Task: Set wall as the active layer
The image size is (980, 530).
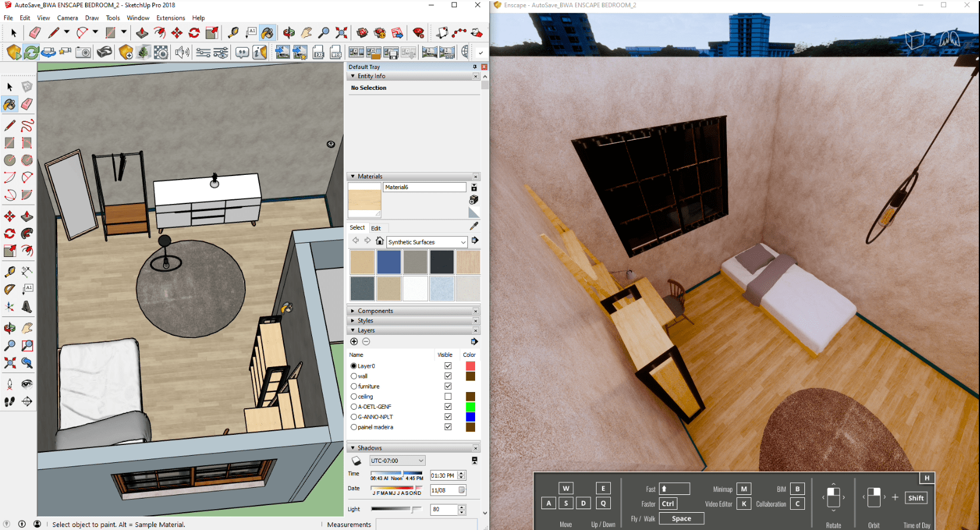Action: (x=354, y=377)
